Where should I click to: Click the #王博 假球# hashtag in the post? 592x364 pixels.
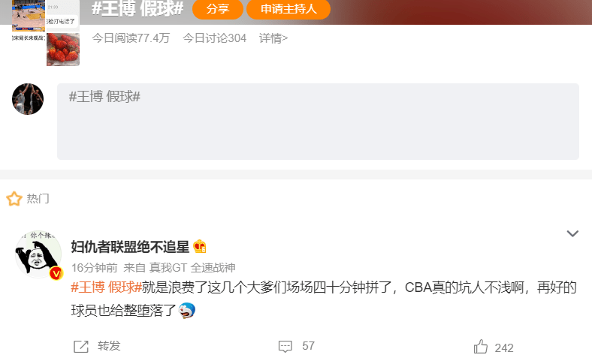click(x=106, y=287)
